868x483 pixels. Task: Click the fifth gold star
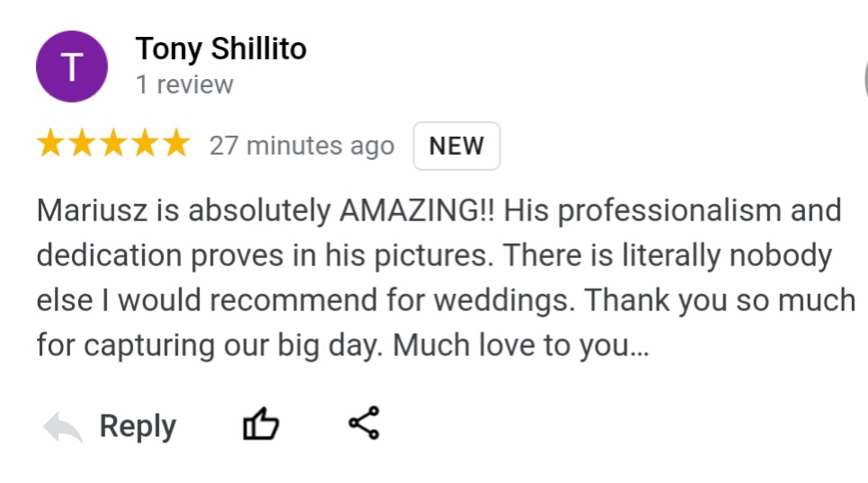pyautogui.click(x=176, y=143)
